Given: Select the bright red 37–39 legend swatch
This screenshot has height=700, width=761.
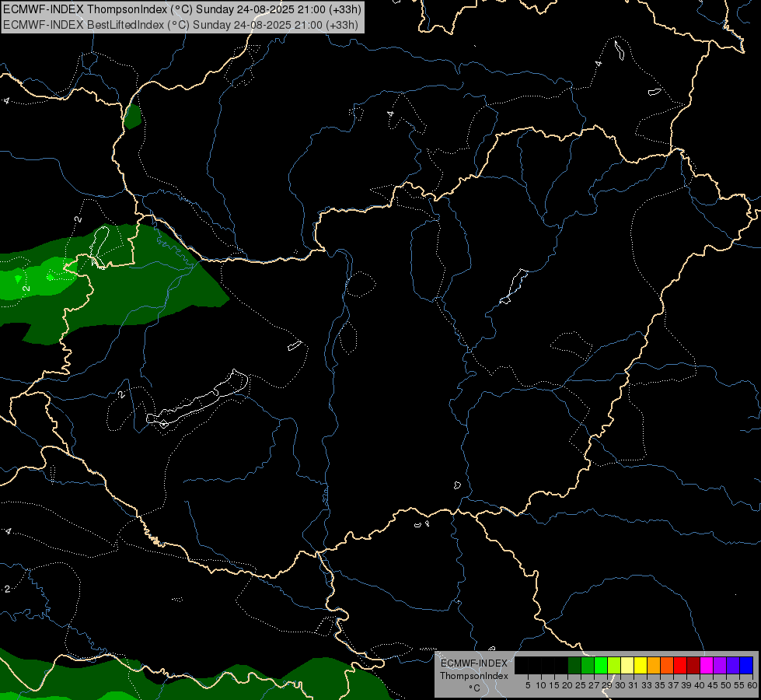Looking at the screenshot, I should pos(680,666).
